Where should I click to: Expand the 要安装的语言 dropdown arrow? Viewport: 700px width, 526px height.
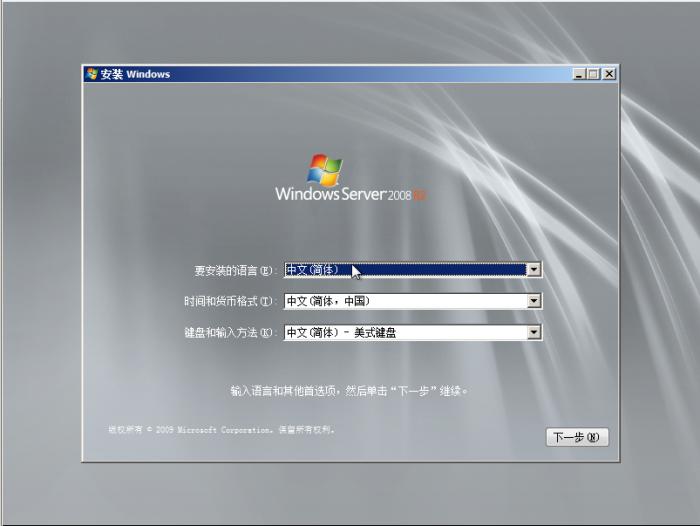(534, 270)
